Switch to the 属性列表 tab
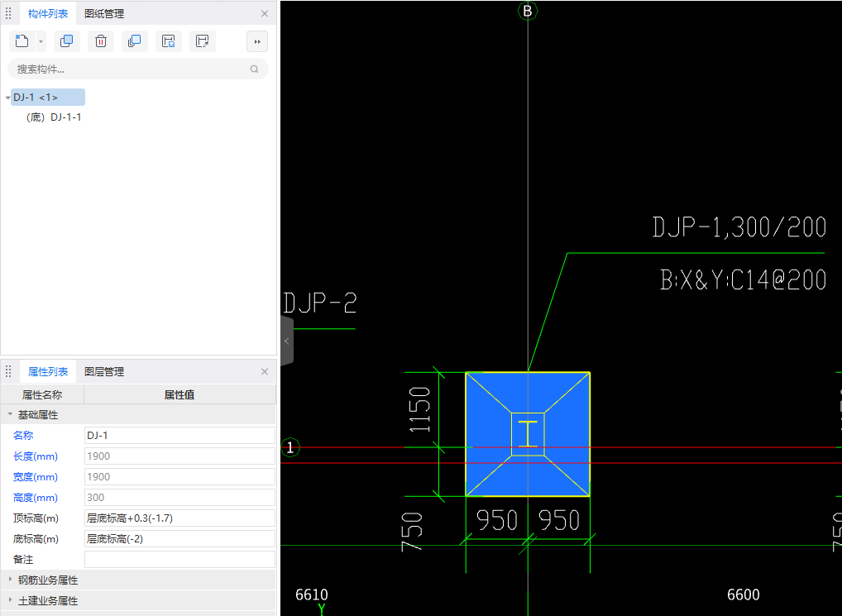Screen dimensions: 842x616 point(48,372)
